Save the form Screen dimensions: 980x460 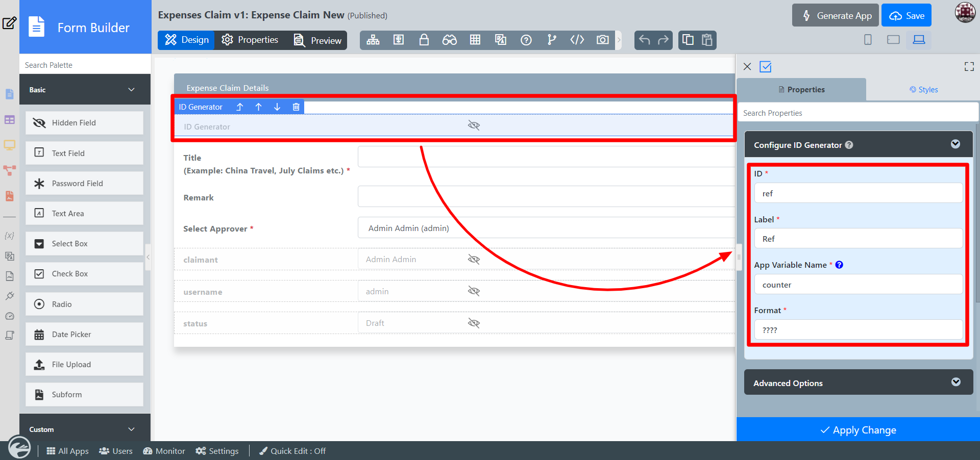(906, 15)
